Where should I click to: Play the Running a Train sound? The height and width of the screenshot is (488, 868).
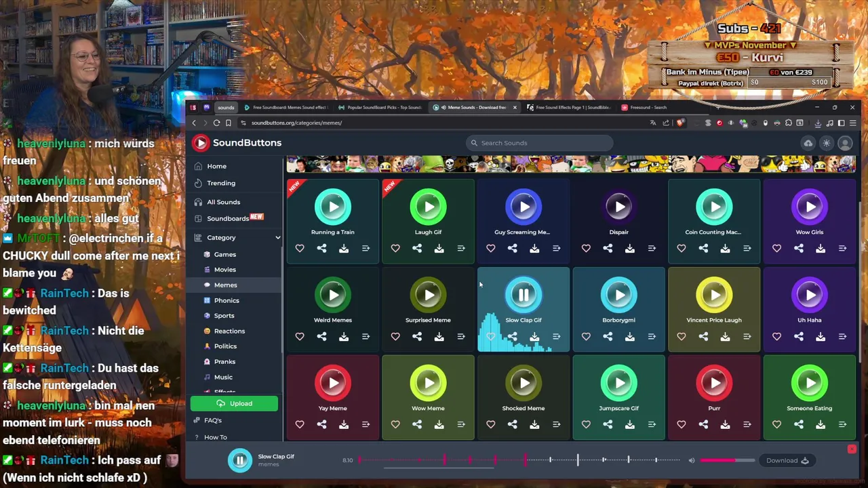point(333,207)
